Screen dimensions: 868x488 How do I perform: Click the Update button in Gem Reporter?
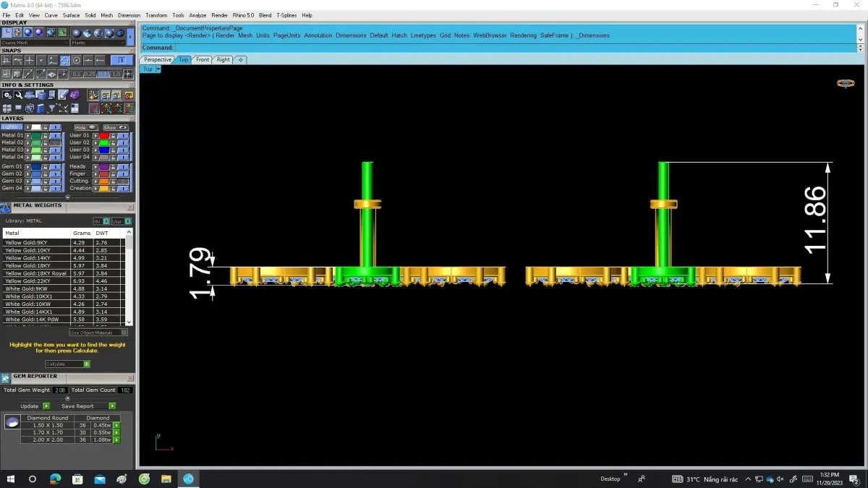tap(35, 406)
